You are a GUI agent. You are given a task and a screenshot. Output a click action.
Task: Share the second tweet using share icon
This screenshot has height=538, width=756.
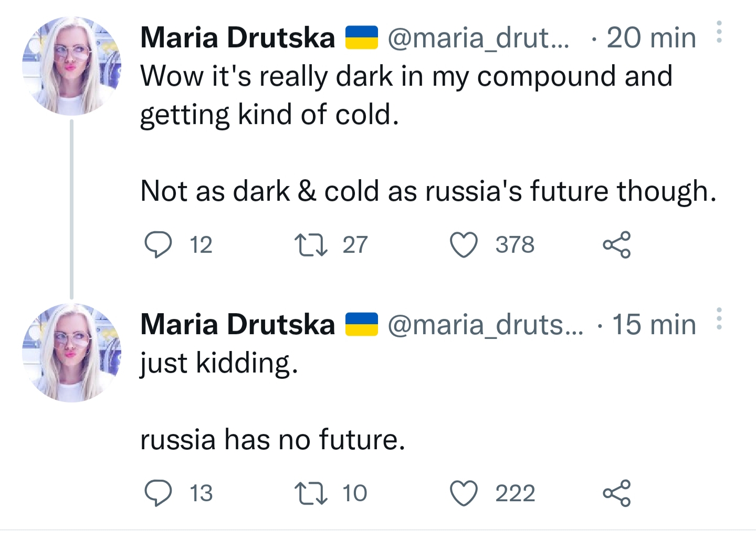pyautogui.click(x=616, y=493)
